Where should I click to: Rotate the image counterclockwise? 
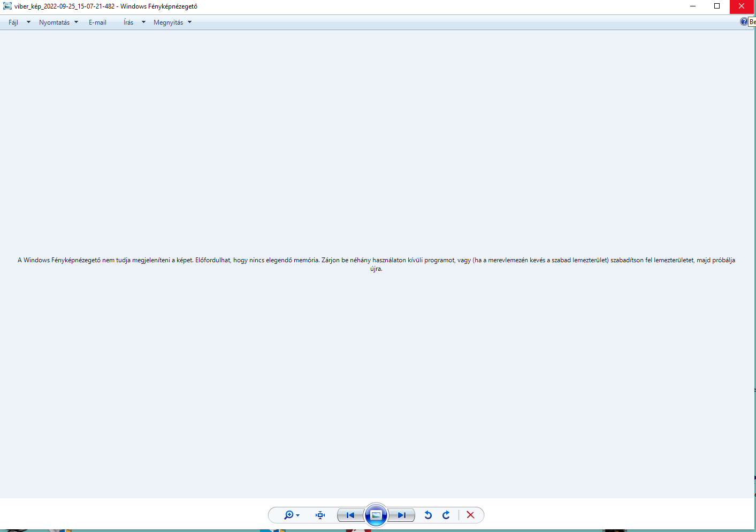coord(428,515)
